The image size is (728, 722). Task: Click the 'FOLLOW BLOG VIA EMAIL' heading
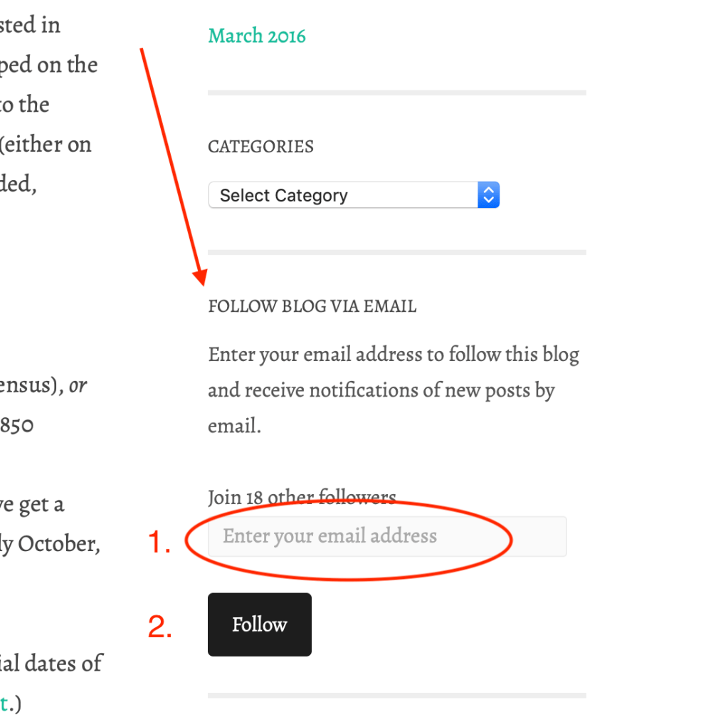click(312, 306)
